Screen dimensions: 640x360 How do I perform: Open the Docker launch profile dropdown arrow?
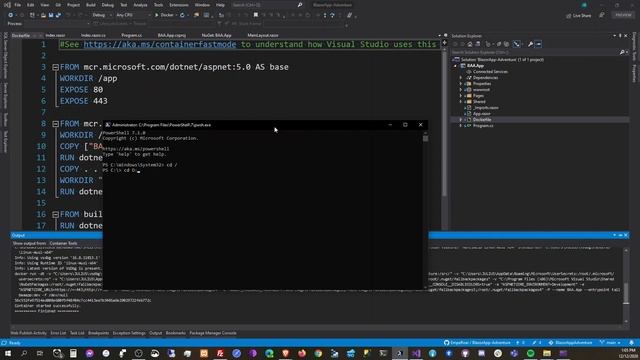176,15
